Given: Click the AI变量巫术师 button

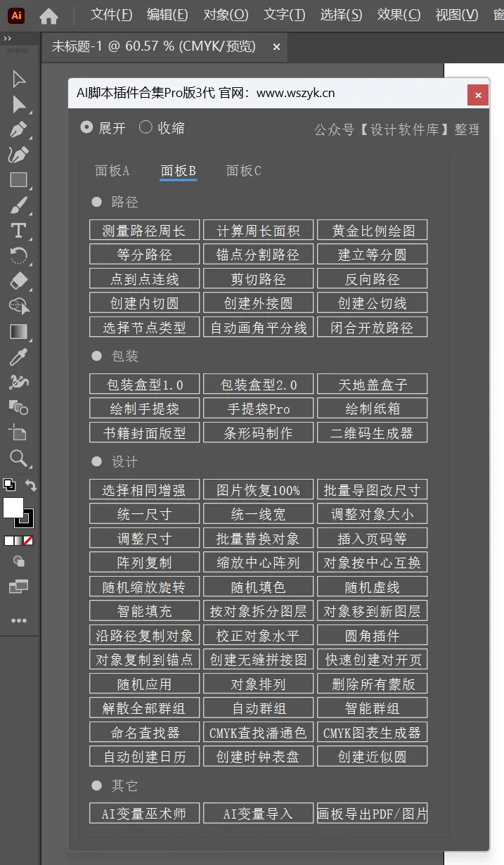Looking at the screenshot, I should click(x=144, y=814).
